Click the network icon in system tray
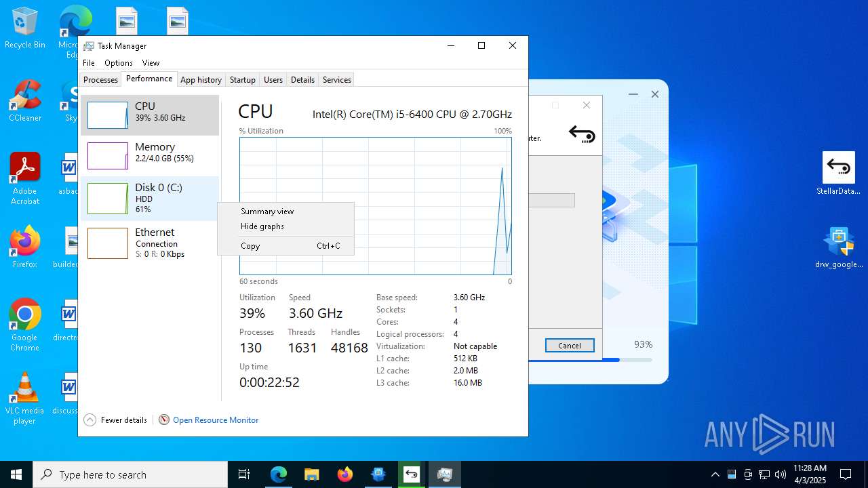868x488 pixels. click(764, 474)
